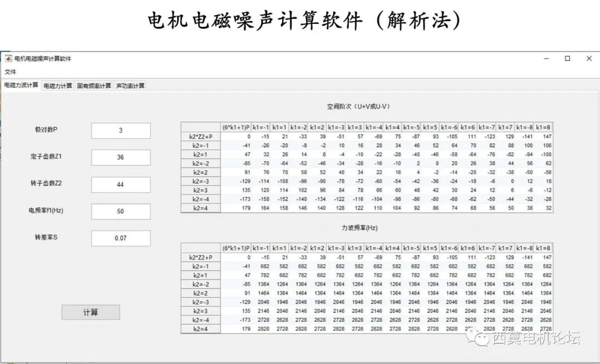Click the 极对数P input showing 3
The height and width of the screenshot is (364, 600).
[121, 130]
